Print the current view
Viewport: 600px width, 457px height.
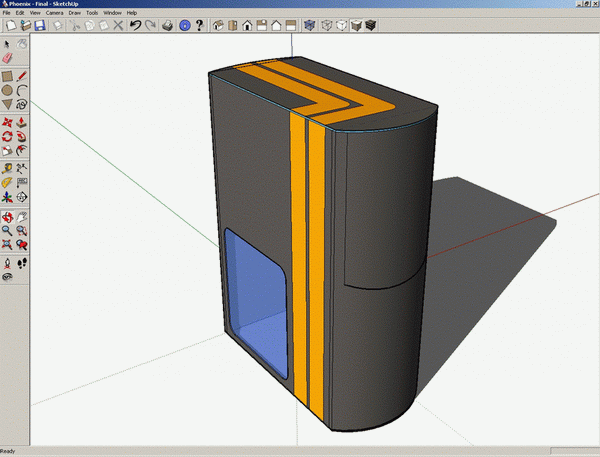[x=167, y=25]
